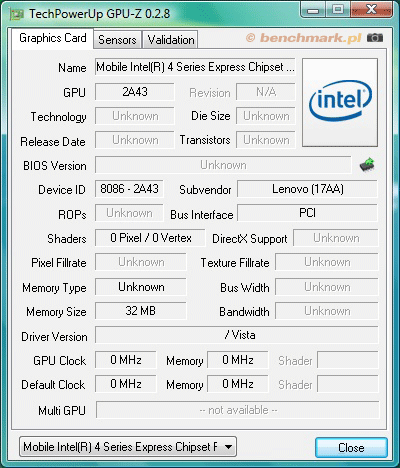Click the BIOS Version Unknown field

[x=223, y=165]
